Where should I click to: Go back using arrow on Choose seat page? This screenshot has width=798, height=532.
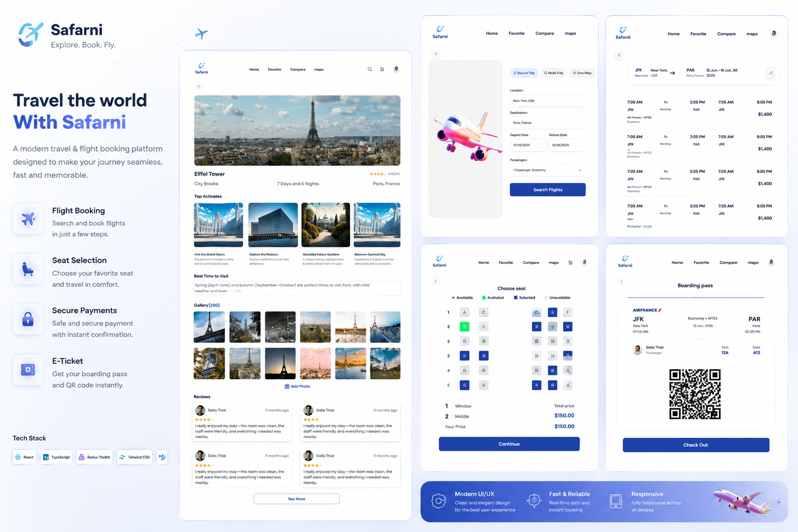tap(436, 281)
